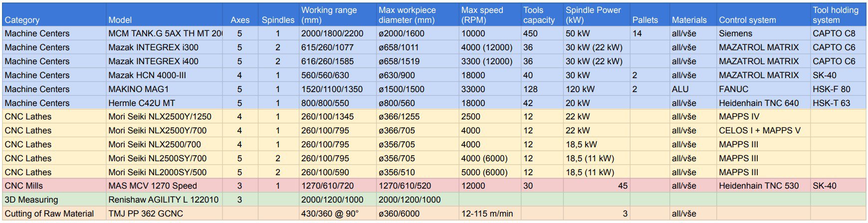This screenshot has height=223, width=868.
Task: Click the CELOS I + MAPPS V cell
Action: [x=763, y=130]
